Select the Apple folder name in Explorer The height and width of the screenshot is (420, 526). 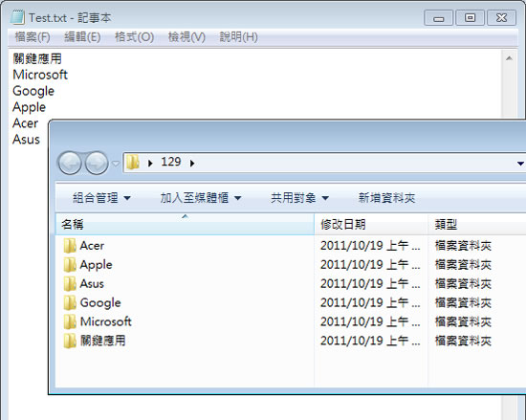(96, 265)
